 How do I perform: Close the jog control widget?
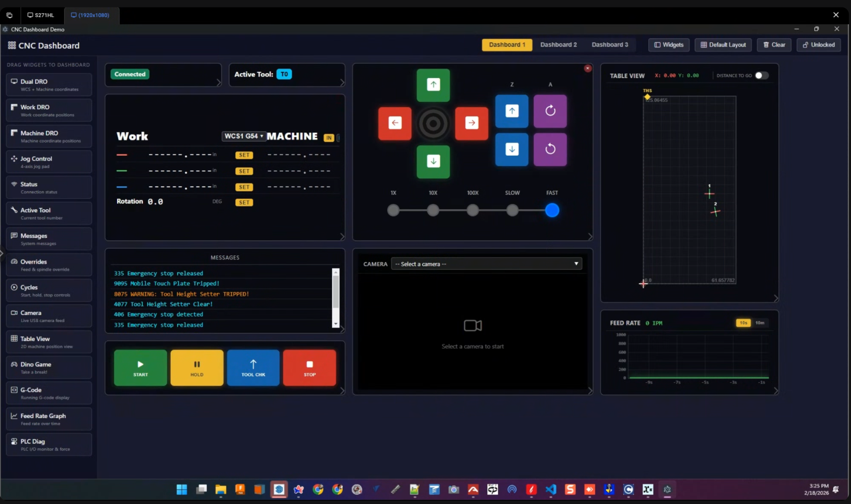click(x=587, y=69)
